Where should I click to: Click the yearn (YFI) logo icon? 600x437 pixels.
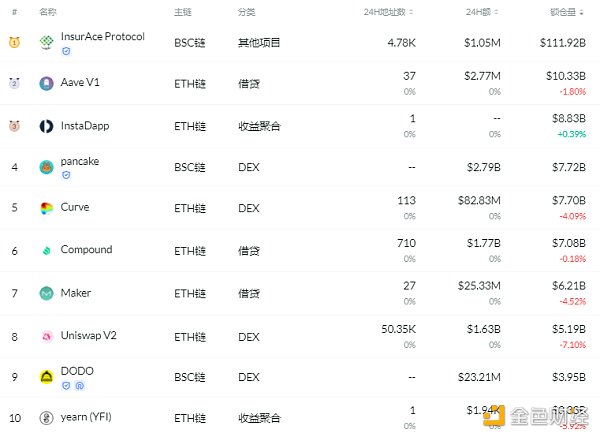(47, 417)
